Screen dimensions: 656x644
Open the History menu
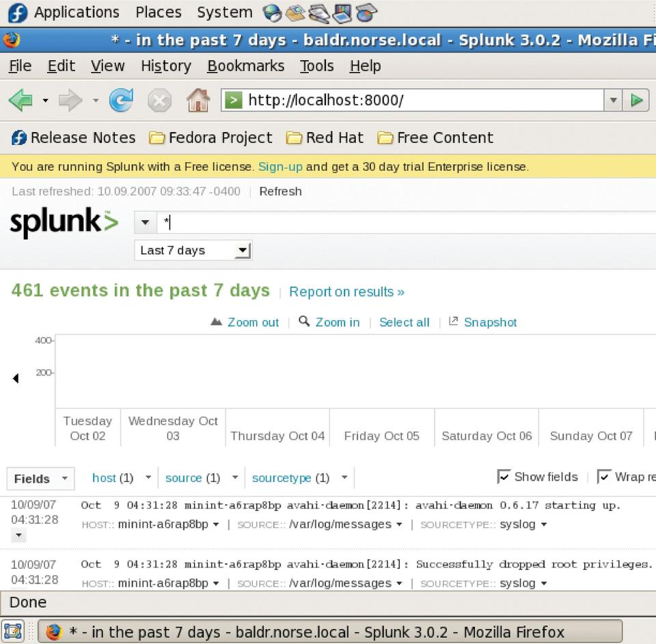coord(166,66)
